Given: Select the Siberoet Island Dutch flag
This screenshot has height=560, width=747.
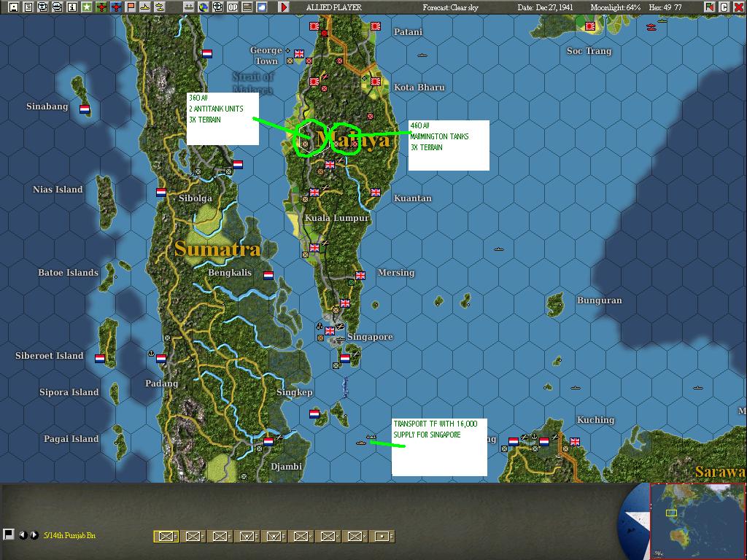Looking at the screenshot, I should [x=100, y=359].
